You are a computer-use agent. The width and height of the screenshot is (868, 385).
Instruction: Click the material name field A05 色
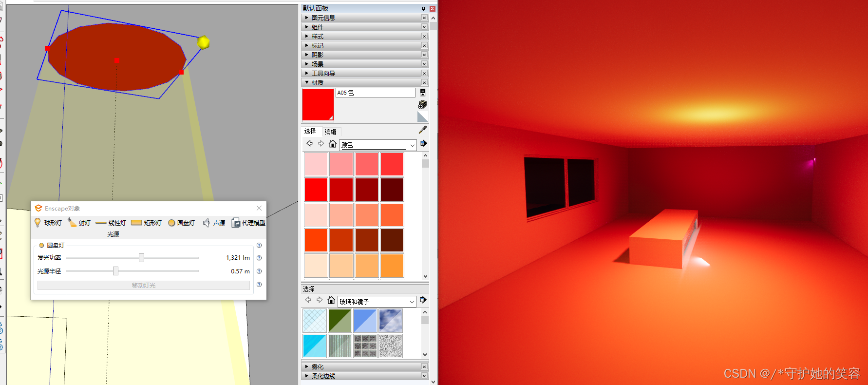coord(375,93)
